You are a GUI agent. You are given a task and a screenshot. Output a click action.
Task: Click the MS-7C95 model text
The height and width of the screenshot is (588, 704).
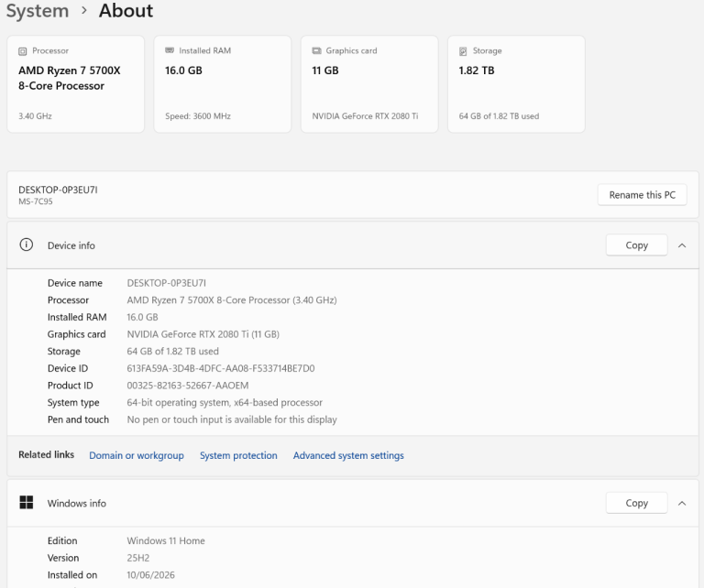[x=36, y=201]
